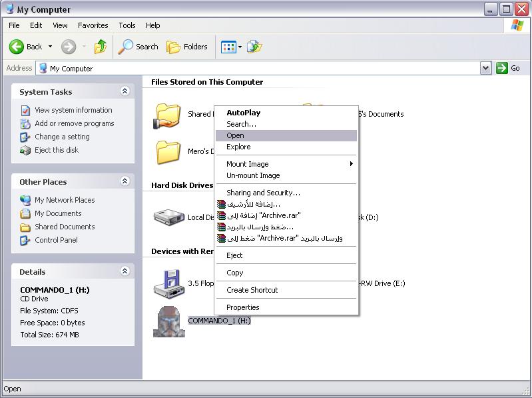Click the Folder Sync toolbar icon
Screen dimensions: 532x398
click(254, 47)
